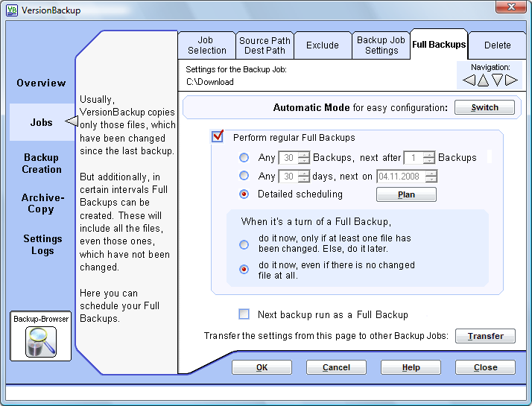This screenshot has height=406, width=532.
Task: Click the Backups count spinner arrows
Action: (x=304, y=158)
